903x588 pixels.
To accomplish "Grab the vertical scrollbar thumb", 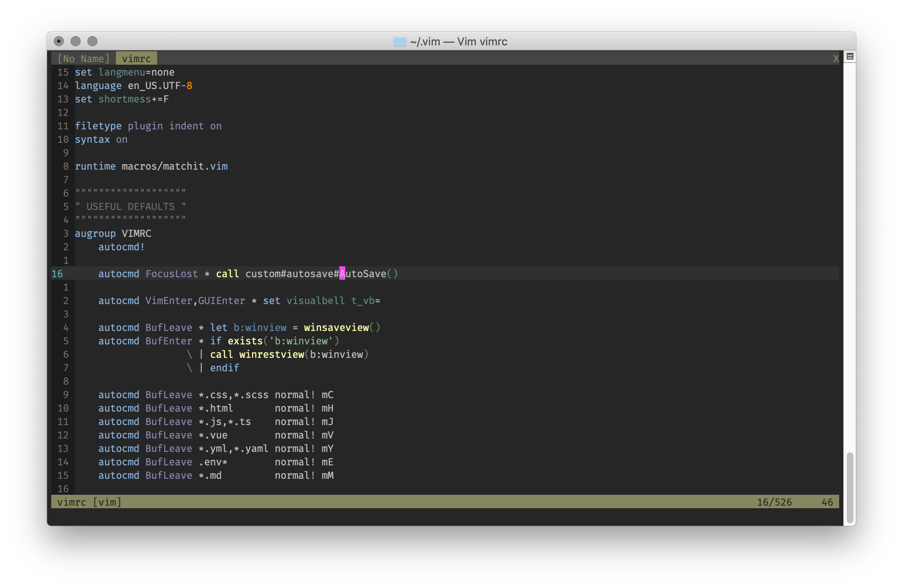I will pos(850,487).
